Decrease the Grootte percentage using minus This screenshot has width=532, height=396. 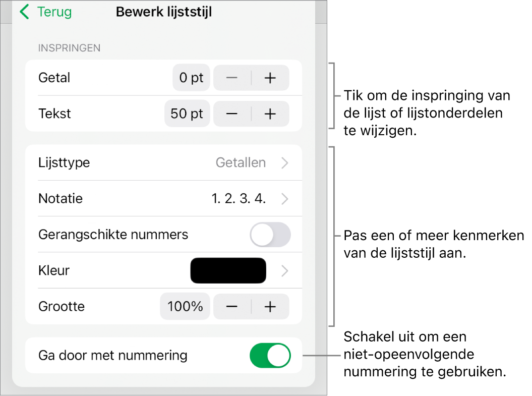pyautogui.click(x=232, y=306)
